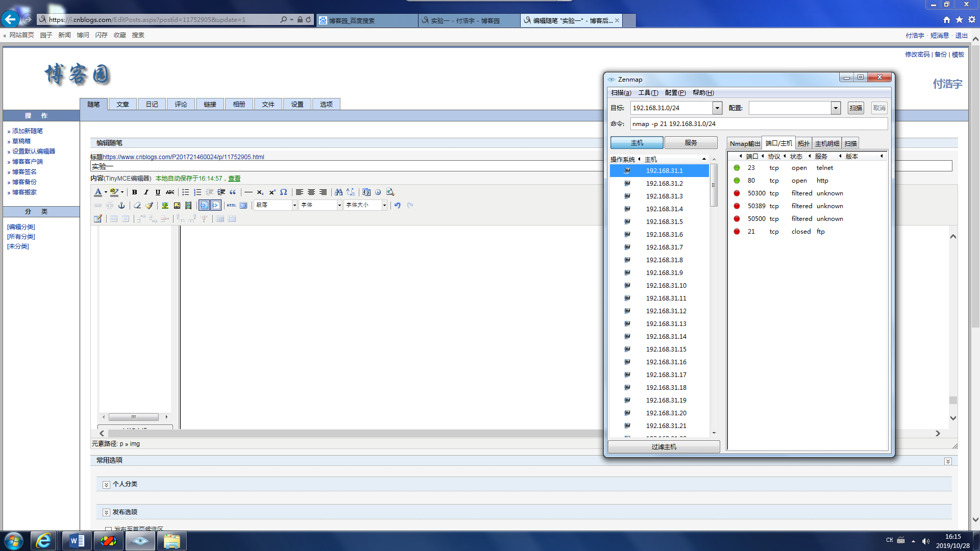Open the 配置 profile dropdown arrow
This screenshot has height=551, width=980.
tap(836, 108)
